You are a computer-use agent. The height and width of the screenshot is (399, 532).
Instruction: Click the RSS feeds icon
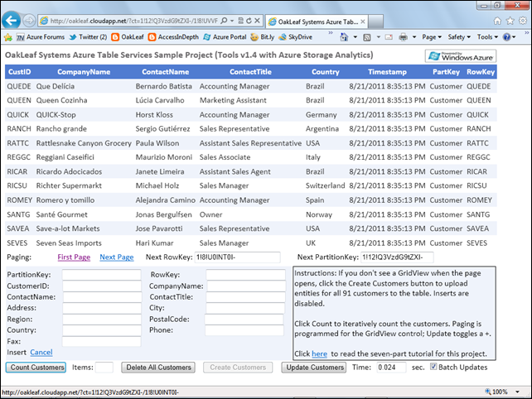pyautogui.click(x=367, y=37)
